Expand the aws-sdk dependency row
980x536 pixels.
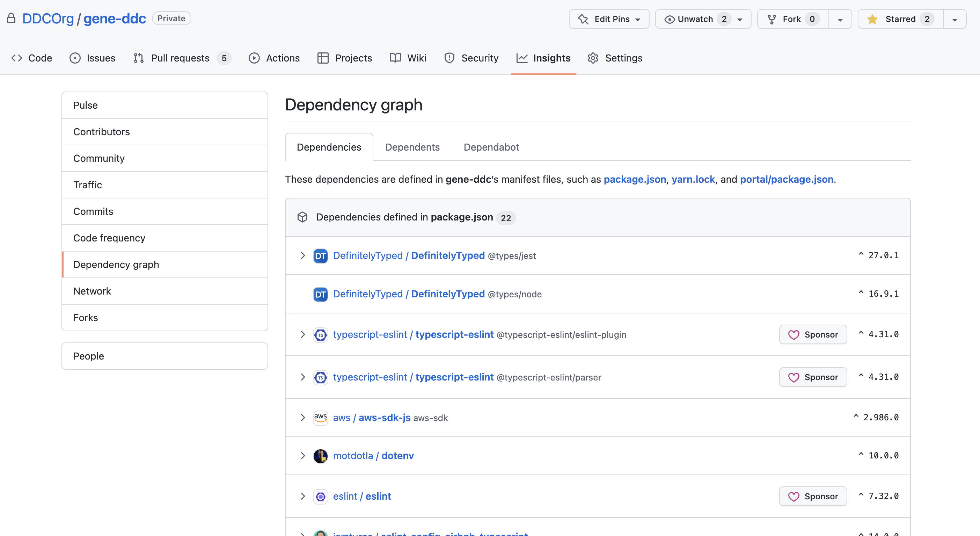point(302,417)
